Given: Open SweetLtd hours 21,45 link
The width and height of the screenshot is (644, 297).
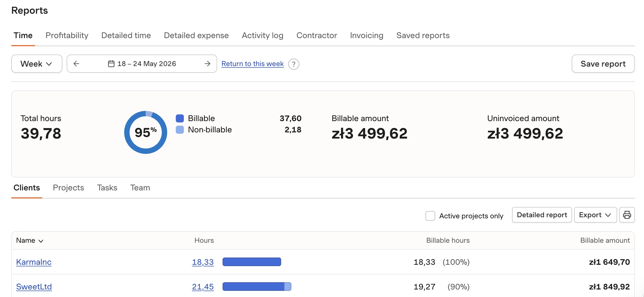Looking at the screenshot, I should 203,287.
